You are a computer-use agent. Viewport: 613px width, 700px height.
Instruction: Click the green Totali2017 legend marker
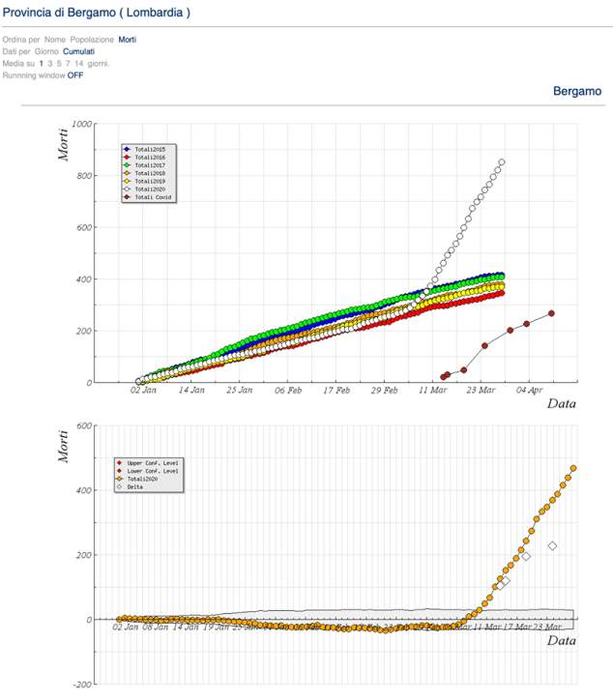click(127, 164)
